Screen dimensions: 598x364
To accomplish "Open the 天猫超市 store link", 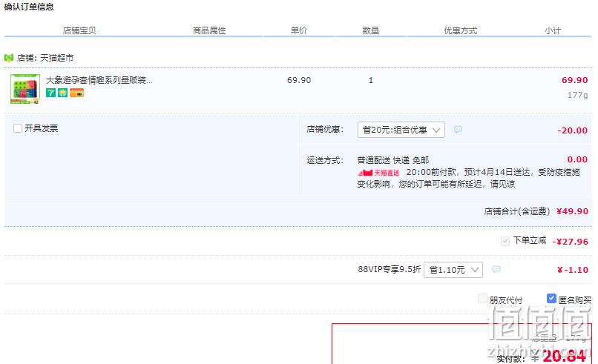I will [57, 58].
